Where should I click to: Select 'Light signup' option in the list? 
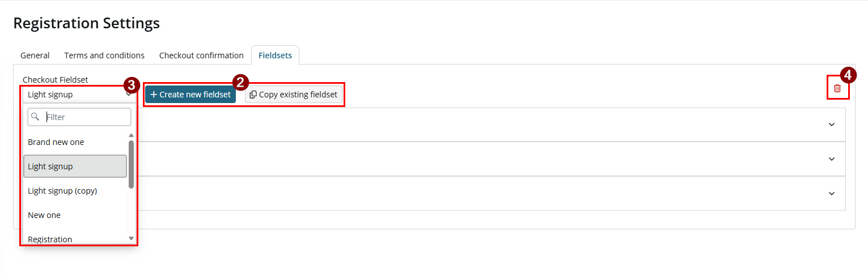point(75,166)
